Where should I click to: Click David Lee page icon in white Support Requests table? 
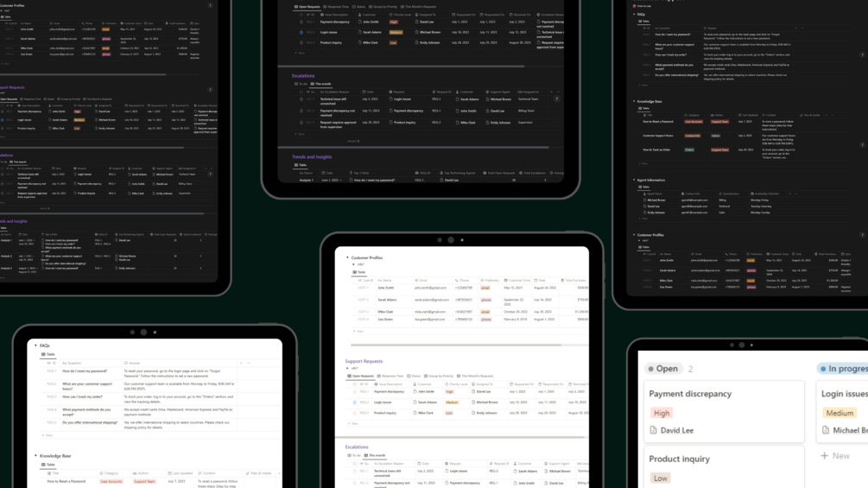coord(473,392)
